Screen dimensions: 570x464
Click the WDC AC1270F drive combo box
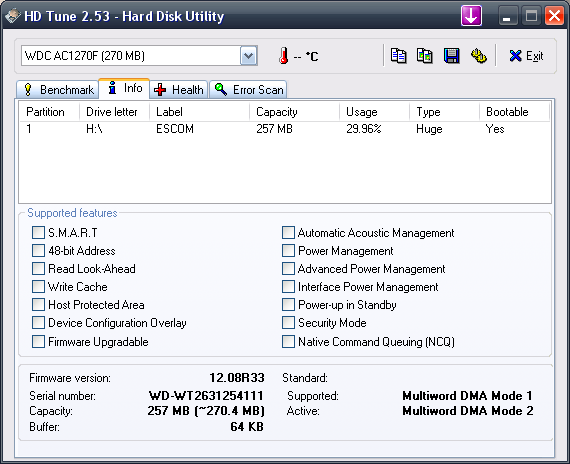139,56
